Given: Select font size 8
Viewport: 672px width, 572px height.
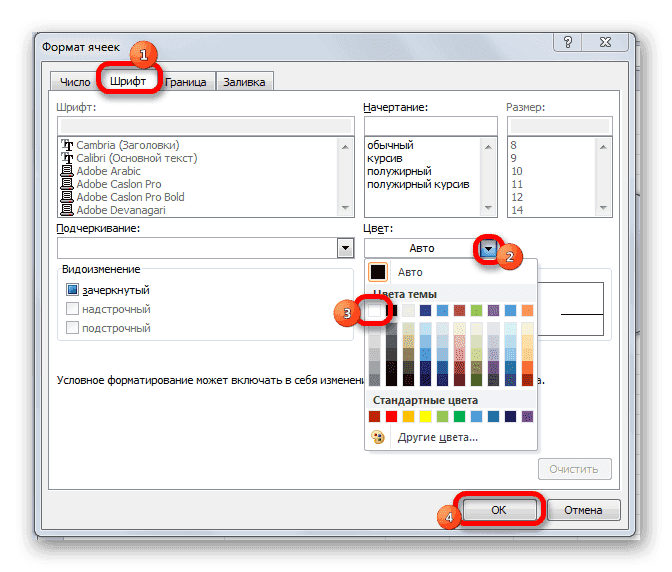Looking at the screenshot, I should click(513, 145).
